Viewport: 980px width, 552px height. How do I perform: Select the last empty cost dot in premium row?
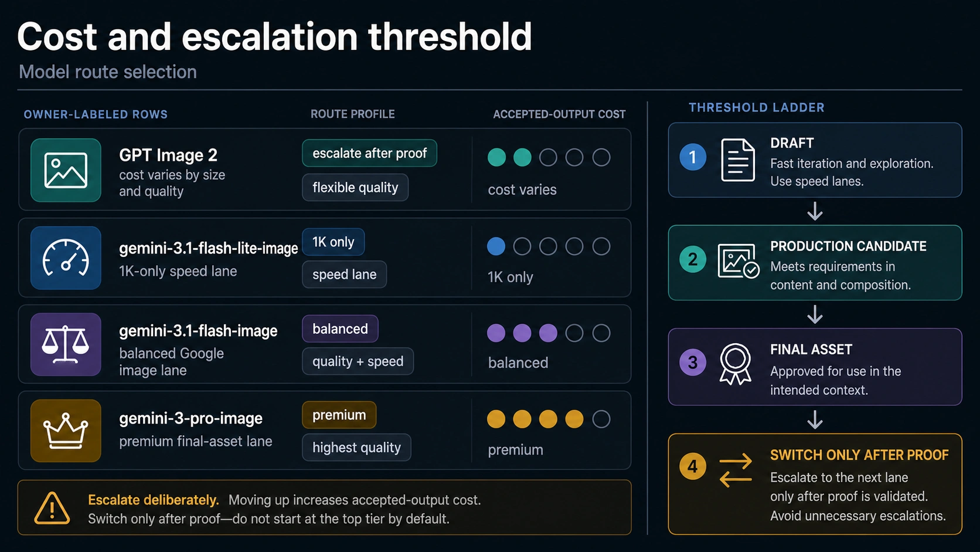pyautogui.click(x=601, y=419)
